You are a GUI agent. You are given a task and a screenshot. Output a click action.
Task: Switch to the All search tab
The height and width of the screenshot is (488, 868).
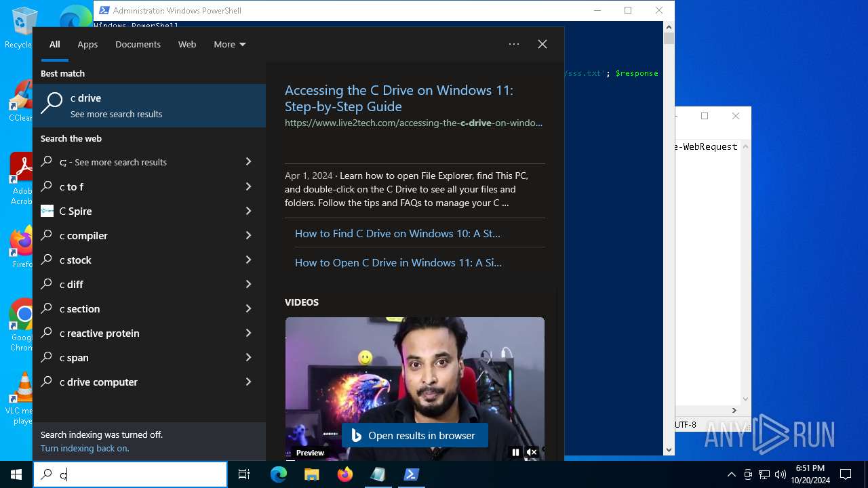(55, 44)
